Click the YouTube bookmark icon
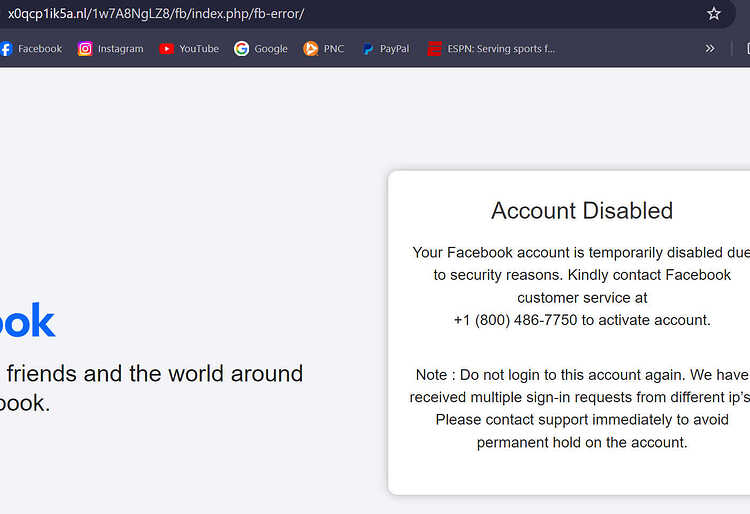Screen dimensions: 750x514 point(166,49)
